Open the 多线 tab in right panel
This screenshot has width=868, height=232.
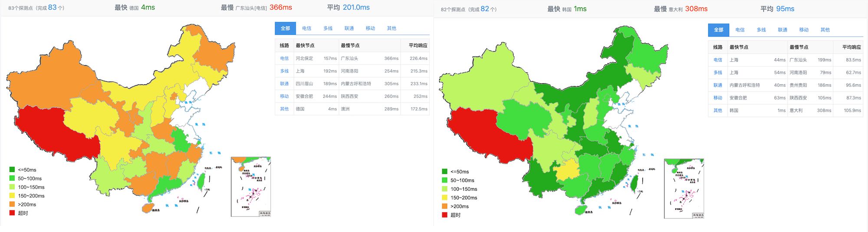pyautogui.click(x=761, y=30)
